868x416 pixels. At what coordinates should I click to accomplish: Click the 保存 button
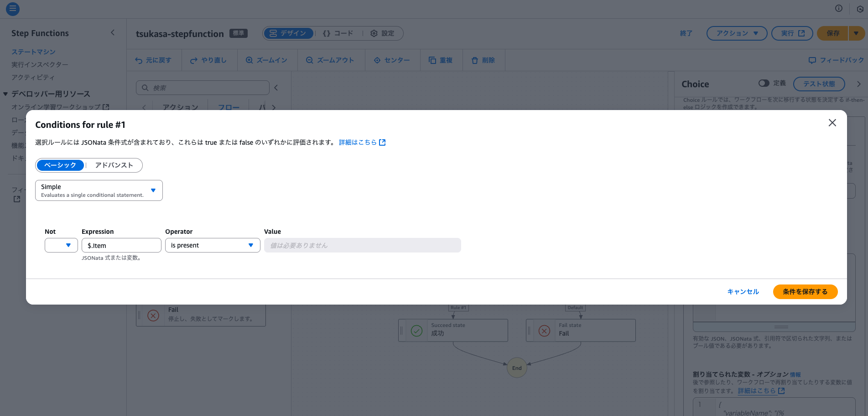point(832,33)
